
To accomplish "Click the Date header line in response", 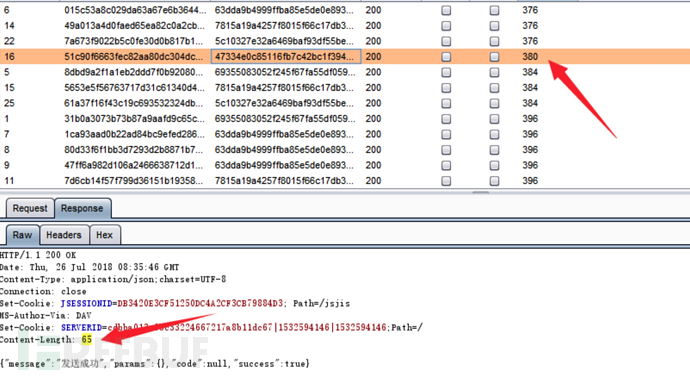I will (89, 267).
